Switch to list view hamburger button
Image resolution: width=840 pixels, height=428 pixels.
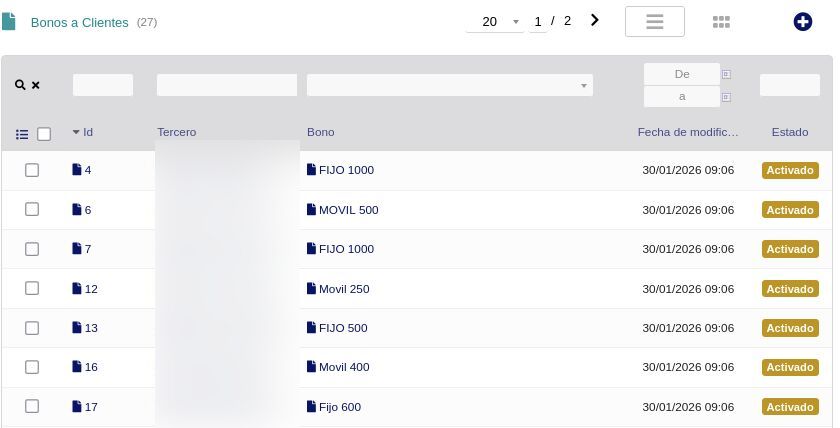tap(654, 21)
